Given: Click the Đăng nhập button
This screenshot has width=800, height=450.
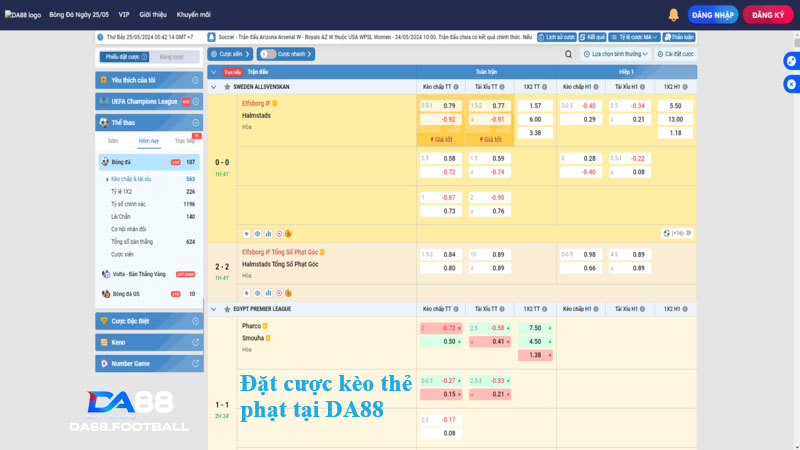Looking at the screenshot, I should tap(714, 15).
